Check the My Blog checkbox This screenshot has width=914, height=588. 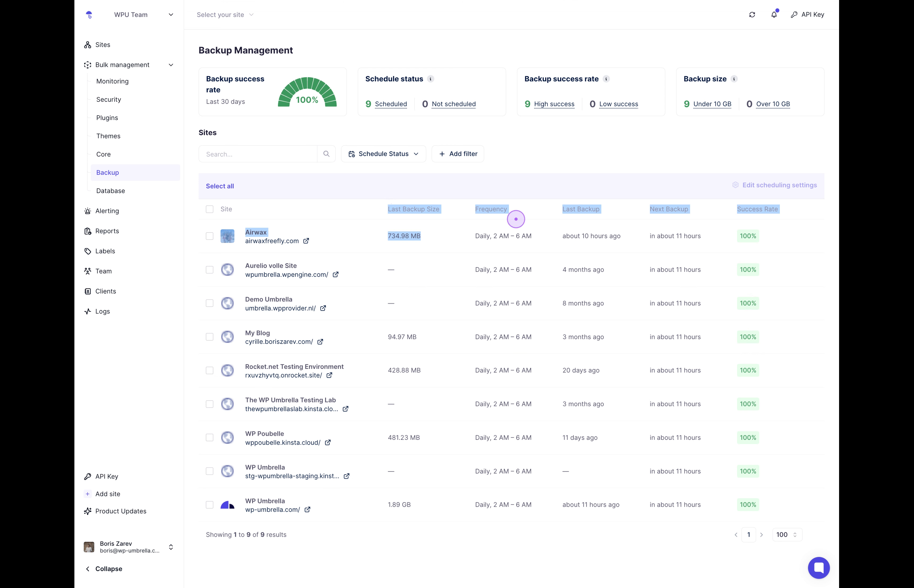pos(209,337)
